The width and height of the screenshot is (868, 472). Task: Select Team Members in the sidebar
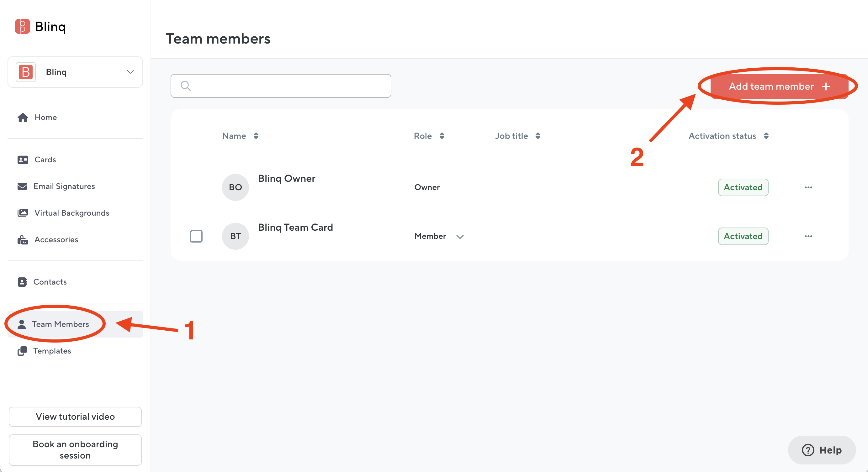point(75,324)
